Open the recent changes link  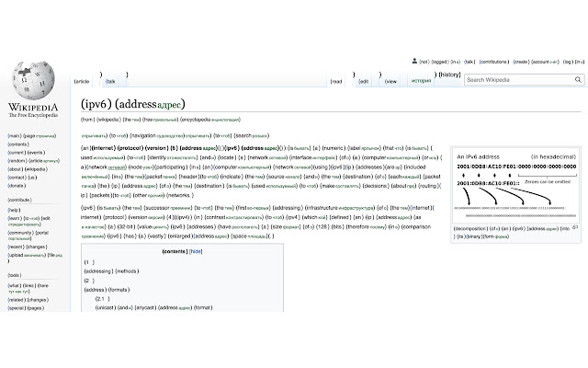coord(28,247)
